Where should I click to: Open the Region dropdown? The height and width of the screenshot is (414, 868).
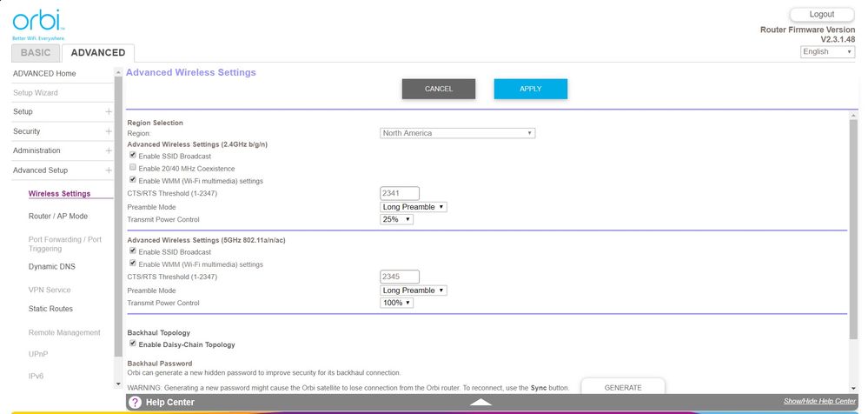457,133
